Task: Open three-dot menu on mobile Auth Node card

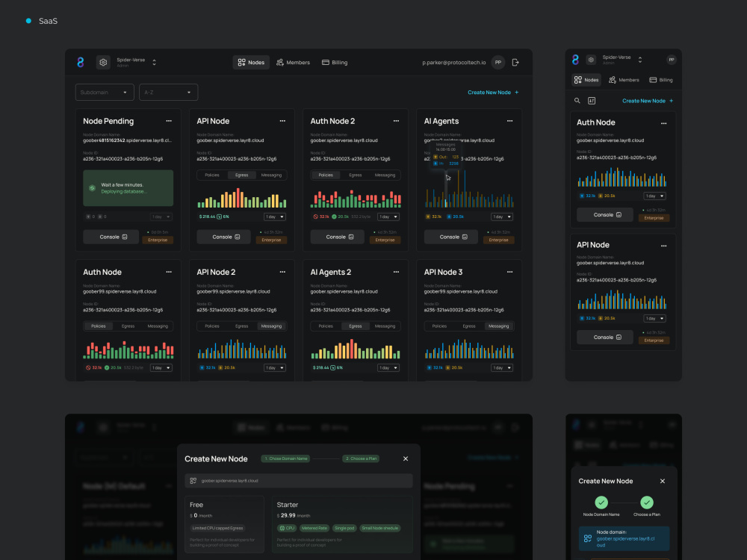Action: click(x=663, y=123)
